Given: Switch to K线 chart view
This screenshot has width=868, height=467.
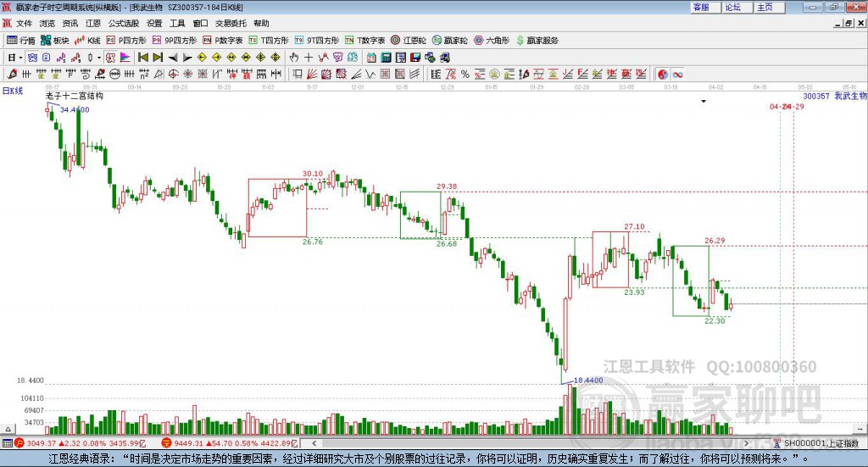Looking at the screenshot, I should pyautogui.click(x=87, y=41).
